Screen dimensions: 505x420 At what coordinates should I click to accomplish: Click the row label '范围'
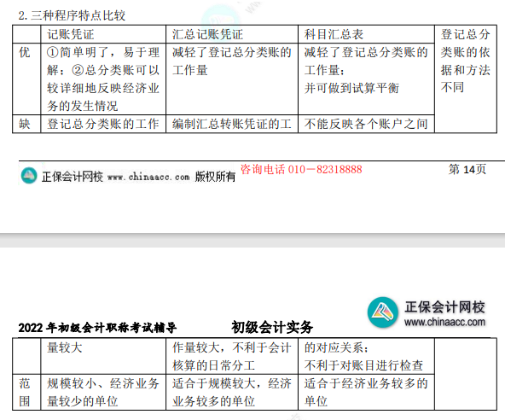pos(25,393)
